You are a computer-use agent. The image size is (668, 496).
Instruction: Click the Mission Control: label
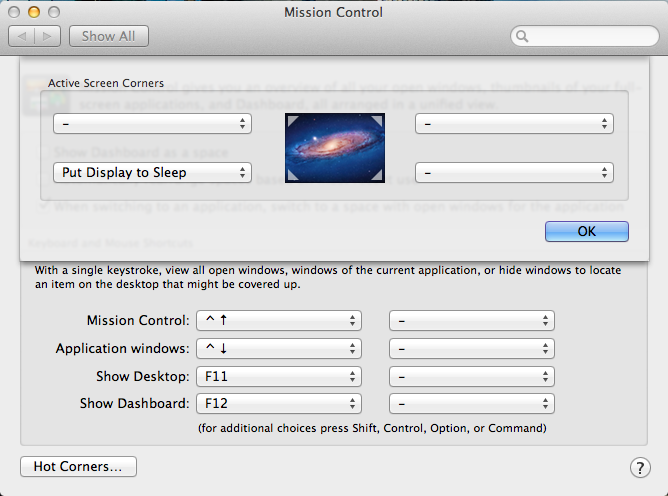138,320
